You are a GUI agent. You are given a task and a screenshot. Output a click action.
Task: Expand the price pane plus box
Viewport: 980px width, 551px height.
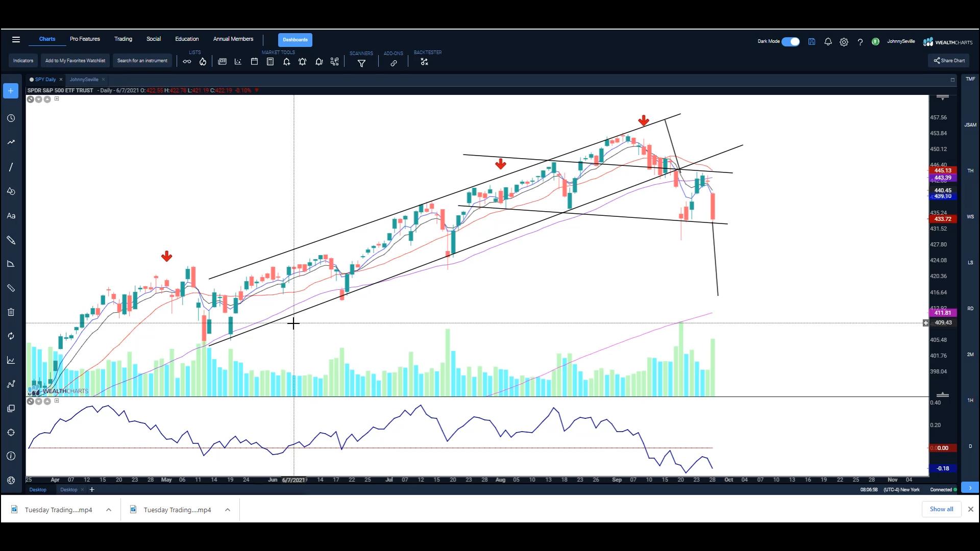[57, 99]
